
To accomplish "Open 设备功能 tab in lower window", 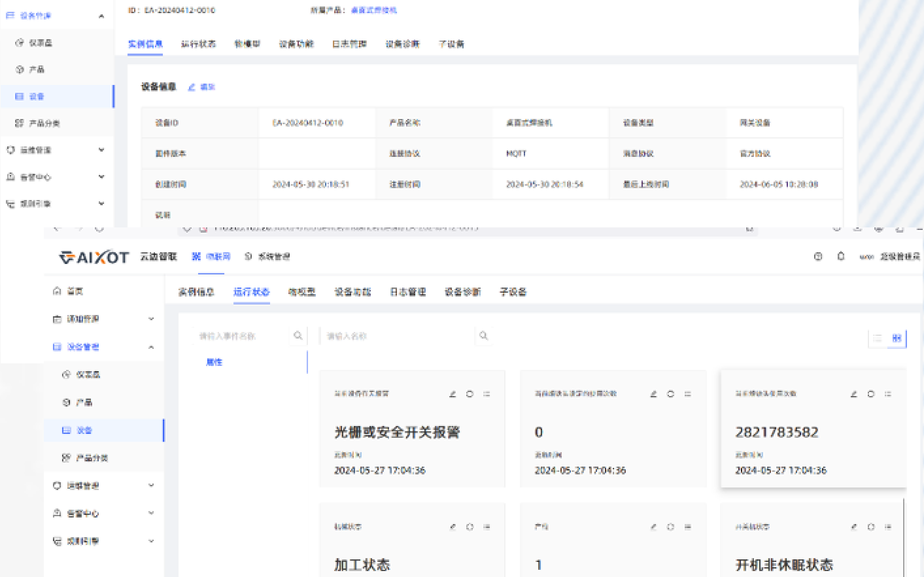I will point(353,292).
